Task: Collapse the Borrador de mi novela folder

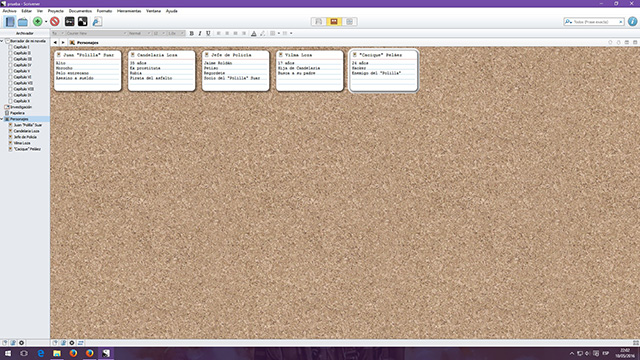Action: (x=2, y=41)
